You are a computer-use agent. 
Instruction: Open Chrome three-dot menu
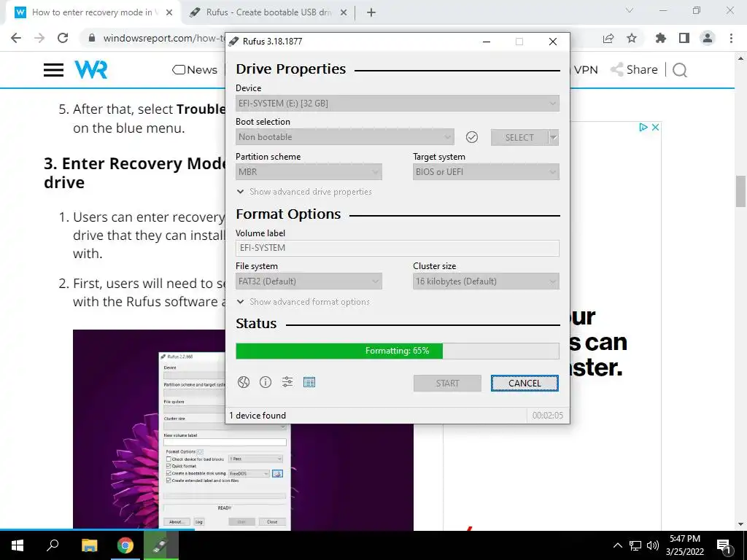coord(731,38)
